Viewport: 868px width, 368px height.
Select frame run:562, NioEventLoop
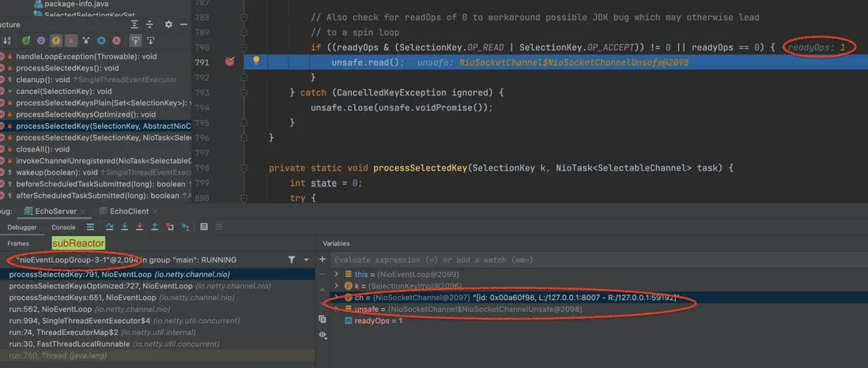(x=157, y=309)
